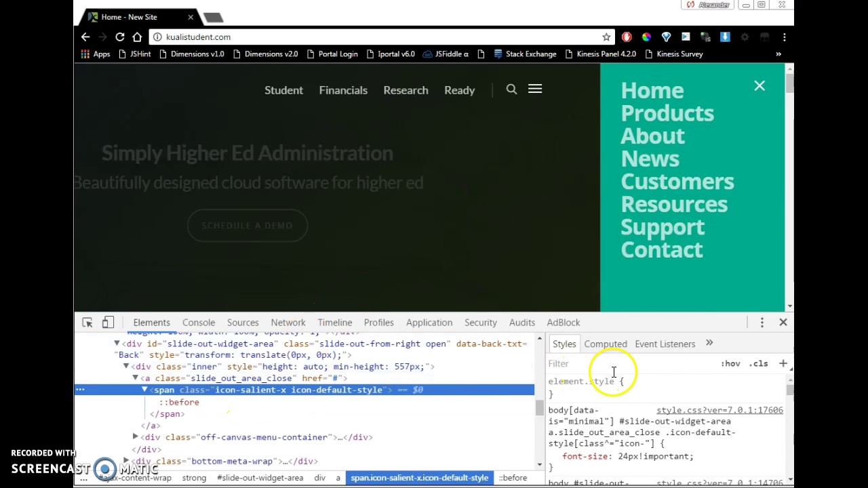Toggle the .cls class editor
Viewport: 868px width, 488px height.
coord(759,364)
